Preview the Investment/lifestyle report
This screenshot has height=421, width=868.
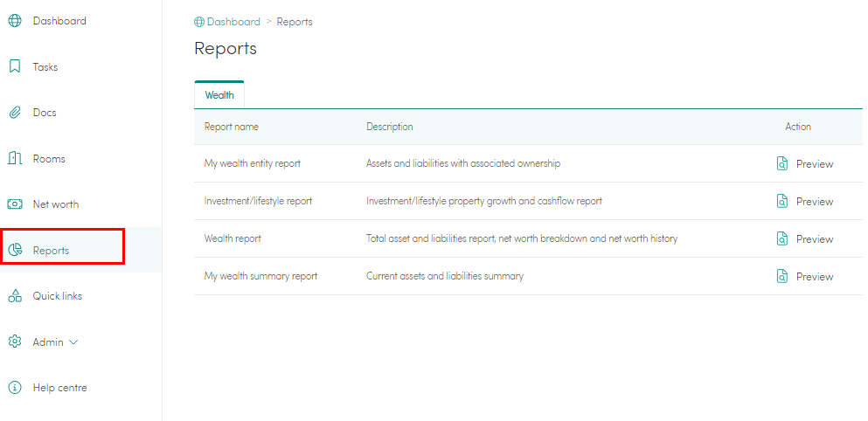pos(805,202)
